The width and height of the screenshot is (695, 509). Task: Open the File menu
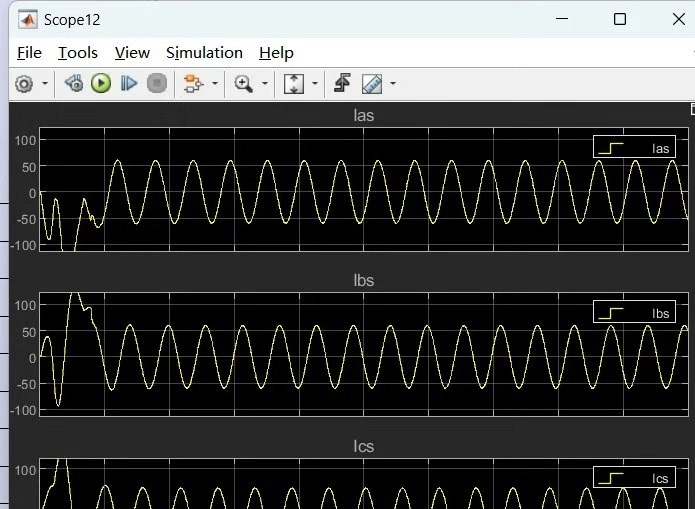29,53
